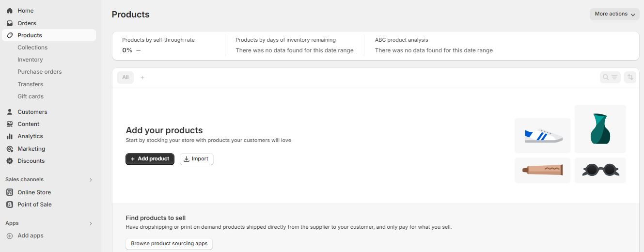Click the Discounts label in sidebar

(31, 161)
